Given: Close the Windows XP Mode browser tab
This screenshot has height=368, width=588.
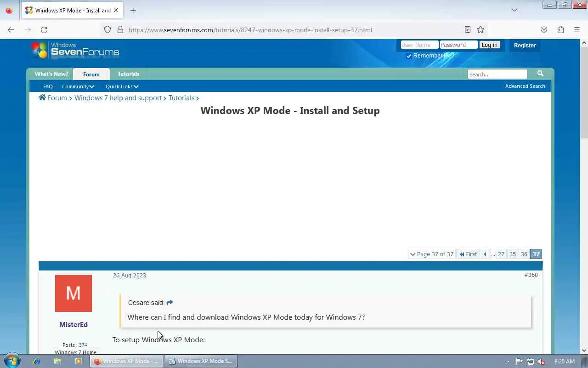Looking at the screenshot, I should coord(116,10).
